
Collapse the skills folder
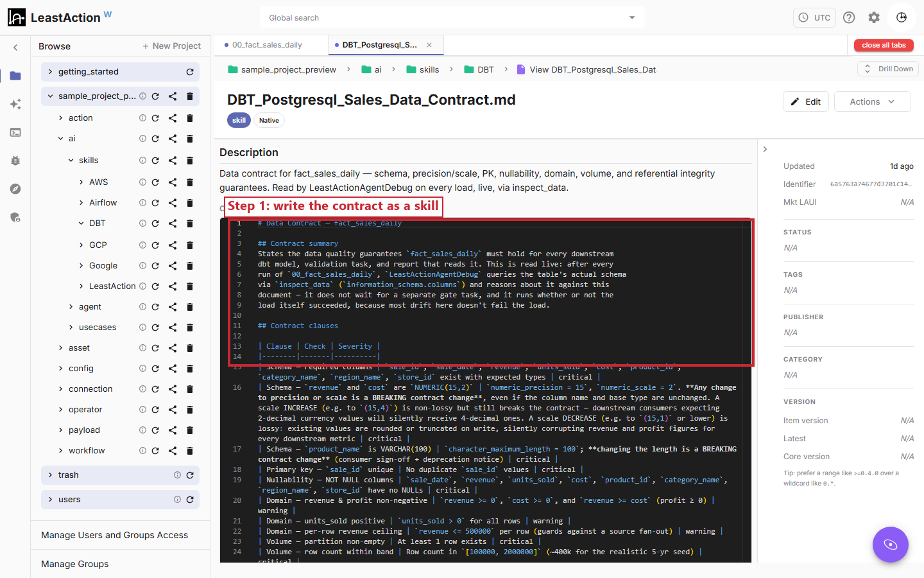point(71,161)
